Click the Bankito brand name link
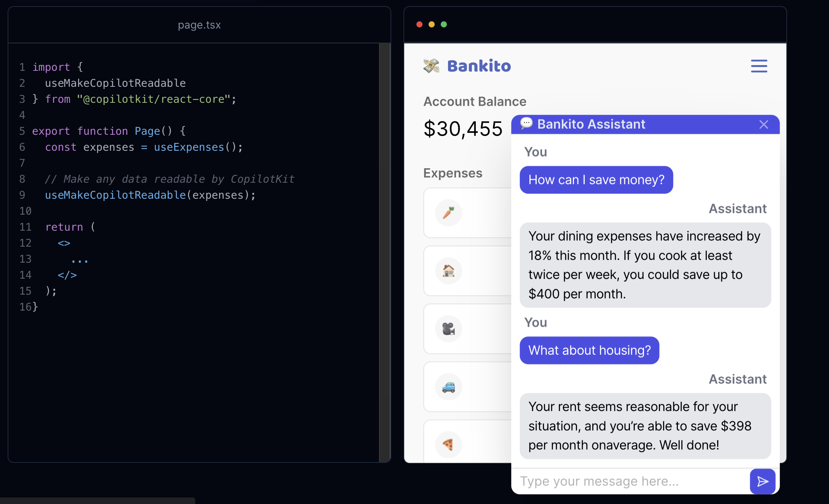 pos(479,66)
